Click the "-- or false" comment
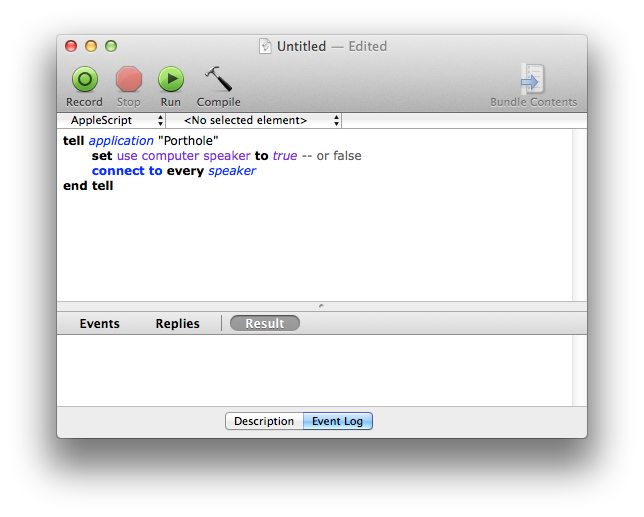644x517 pixels. click(x=331, y=156)
